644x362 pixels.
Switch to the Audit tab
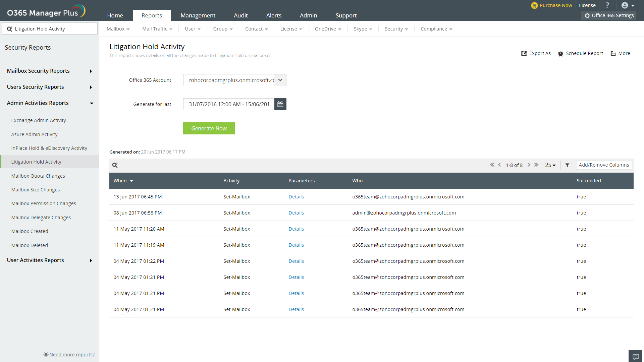240,15
